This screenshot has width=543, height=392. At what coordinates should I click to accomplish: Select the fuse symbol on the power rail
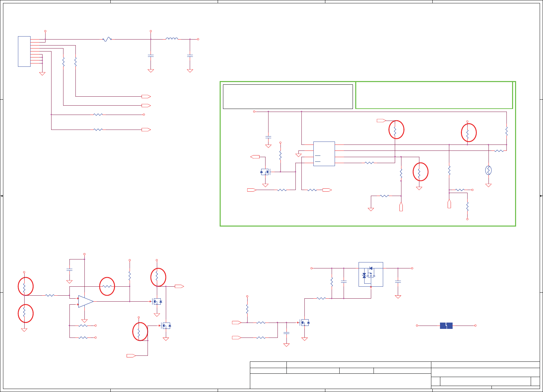pos(107,39)
